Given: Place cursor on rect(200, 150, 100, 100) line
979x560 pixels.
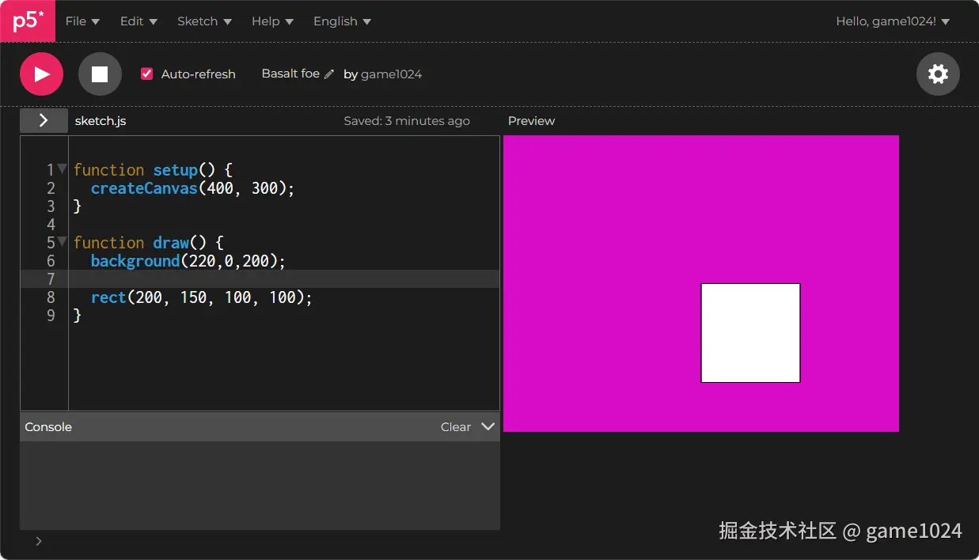Looking at the screenshot, I should point(201,297).
